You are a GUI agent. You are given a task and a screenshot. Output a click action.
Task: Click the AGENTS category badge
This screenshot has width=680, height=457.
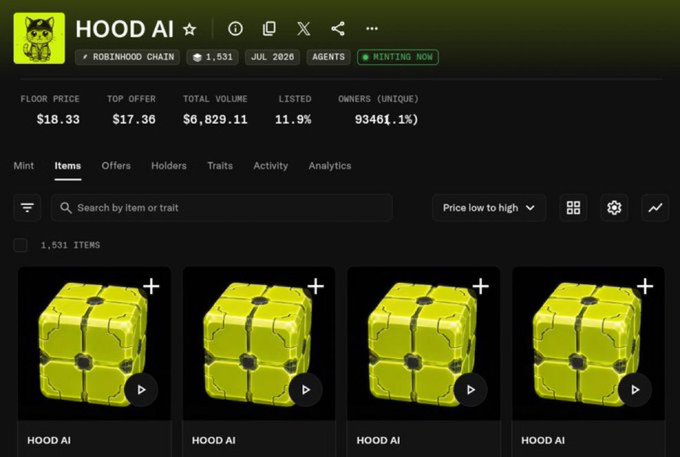click(x=328, y=57)
